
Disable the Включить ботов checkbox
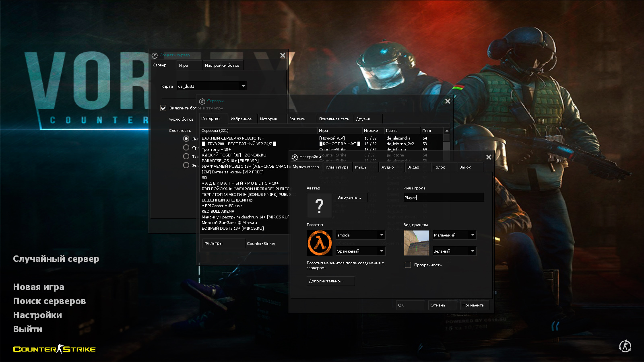[x=163, y=108]
